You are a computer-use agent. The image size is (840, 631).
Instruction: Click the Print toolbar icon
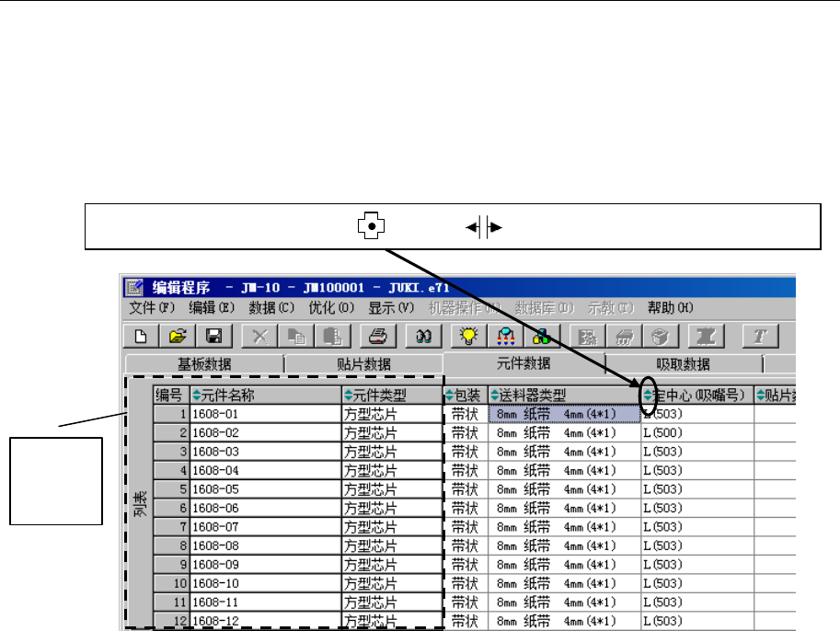(378, 337)
